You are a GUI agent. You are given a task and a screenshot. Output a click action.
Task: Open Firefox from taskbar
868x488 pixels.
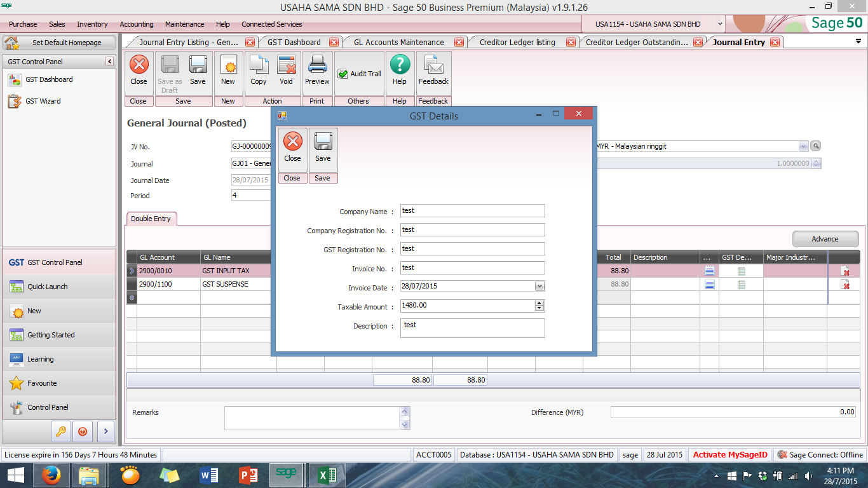pos(51,475)
